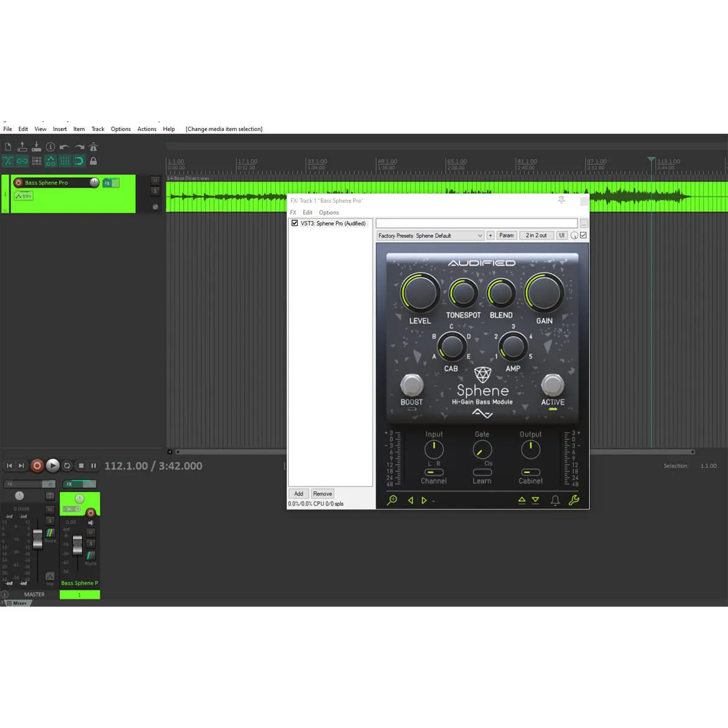Toggle transport repeat loop
Viewport: 728px width, 728px height.
[x=67, y=466]
